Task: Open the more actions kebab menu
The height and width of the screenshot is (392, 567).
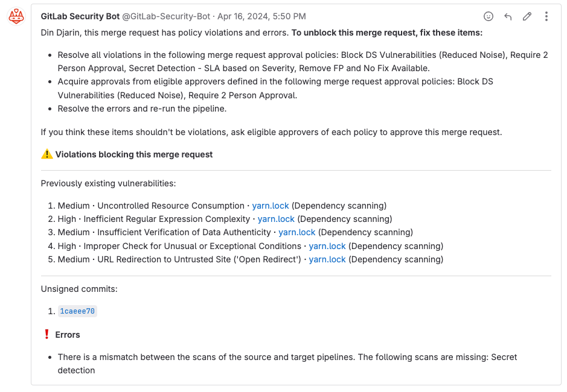Action: click(x=546, y=16)
